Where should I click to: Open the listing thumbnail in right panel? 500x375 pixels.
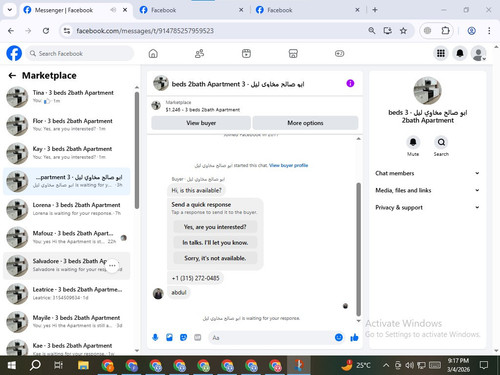click(427, 91)
